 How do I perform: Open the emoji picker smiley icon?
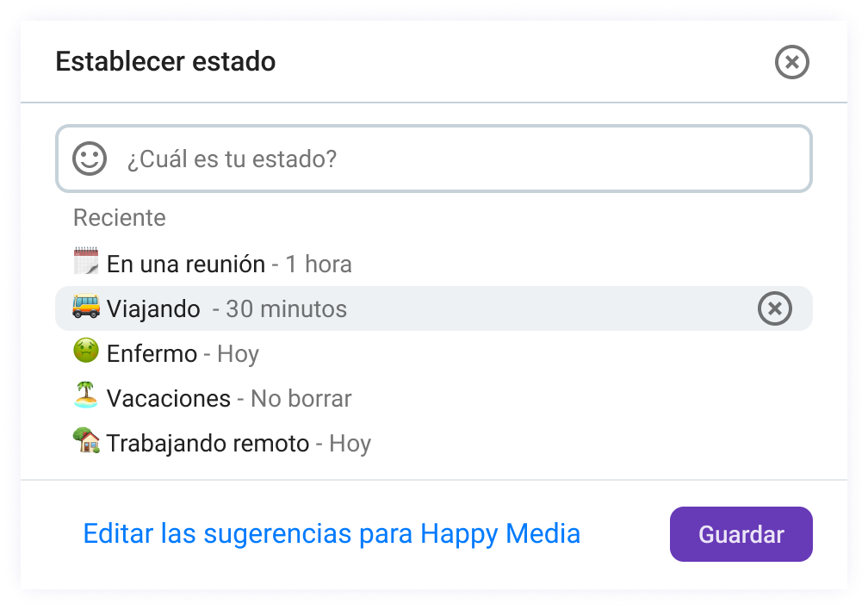click(x=90, y=159)
